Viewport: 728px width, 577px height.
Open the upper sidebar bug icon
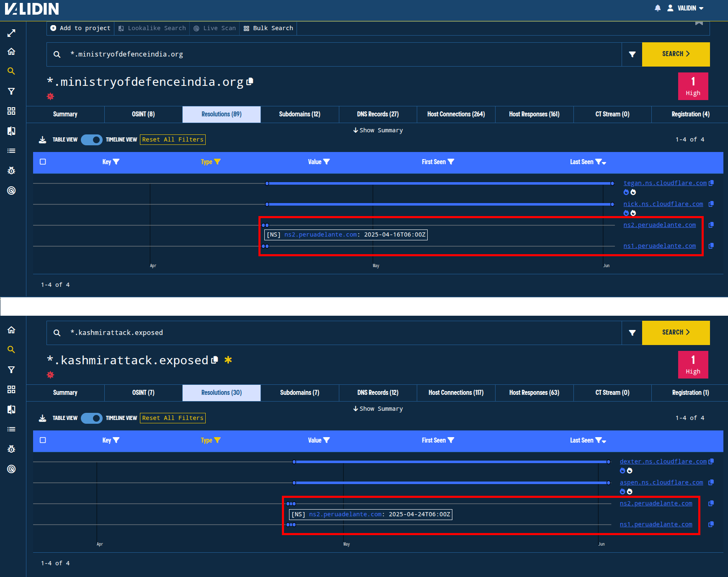pyautogui.click(x=11, y=170)
